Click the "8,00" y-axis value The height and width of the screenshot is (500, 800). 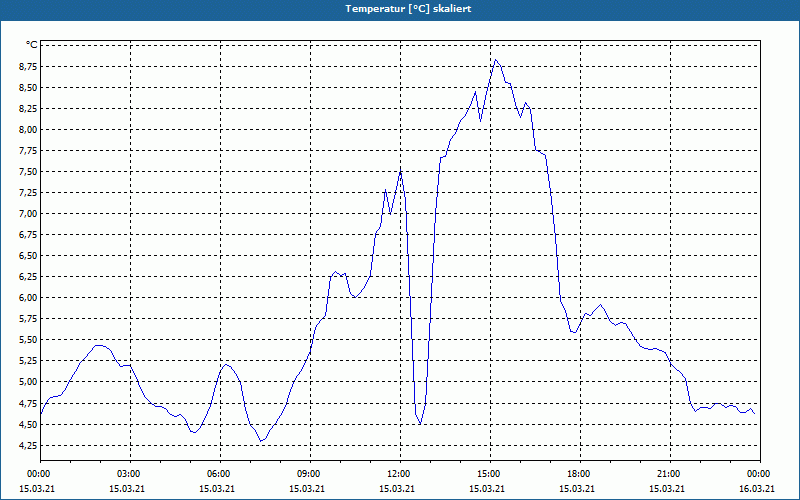[29, 129]
